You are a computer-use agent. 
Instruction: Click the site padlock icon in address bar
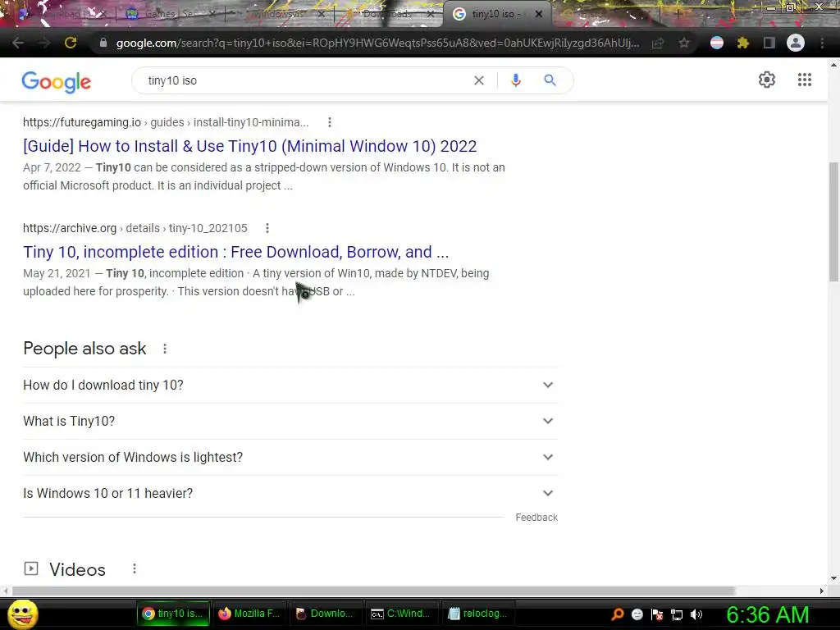[103, 43]
